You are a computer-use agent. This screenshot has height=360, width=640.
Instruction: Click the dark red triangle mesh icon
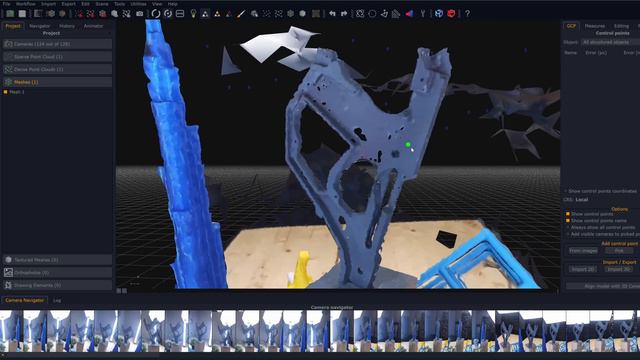[x=229, y=14]
